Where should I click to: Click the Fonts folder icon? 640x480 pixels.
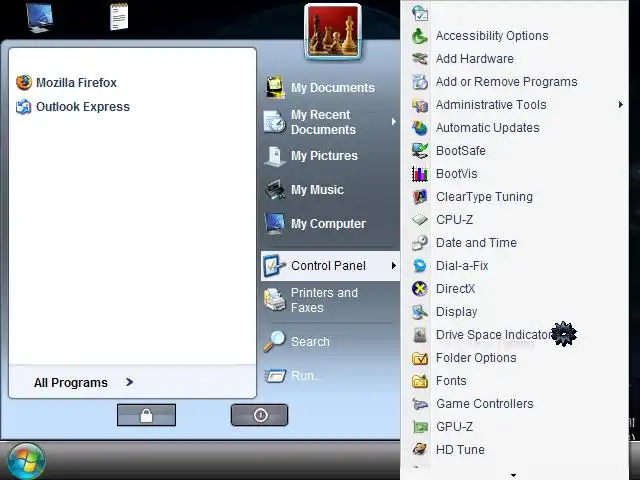pyautogui.click(x=420, y=381)
